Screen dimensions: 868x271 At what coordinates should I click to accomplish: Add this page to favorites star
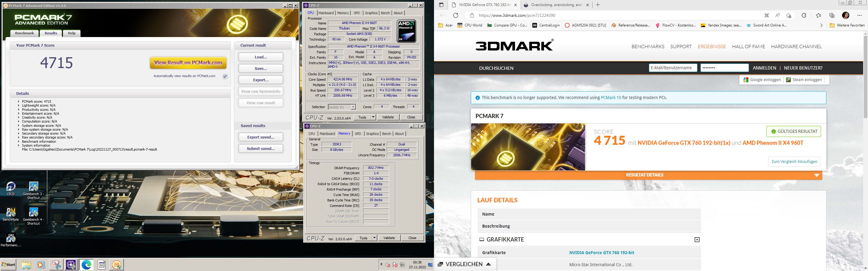pos(788,15)
